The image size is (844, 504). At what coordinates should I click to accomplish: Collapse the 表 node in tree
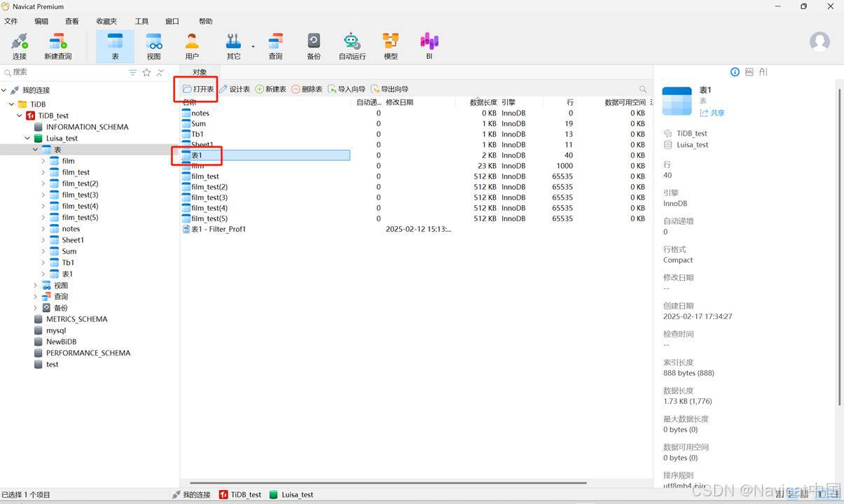(35, 150)
